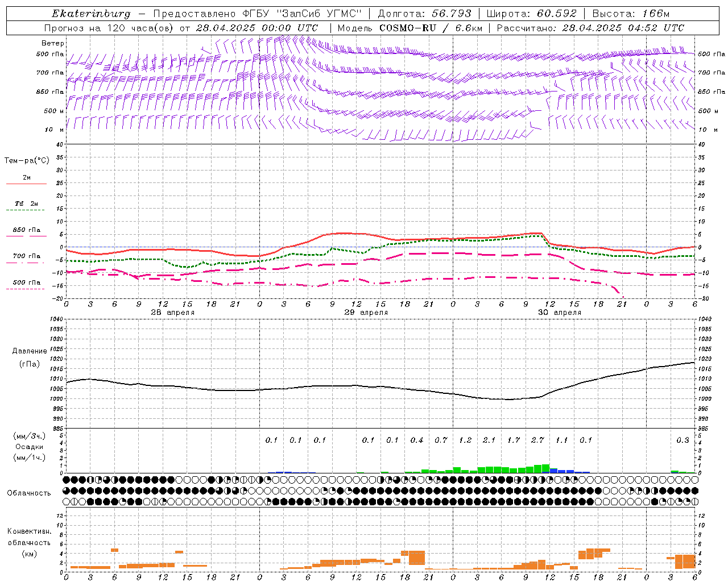The width and height of the screenshot is (728, 582).
Task: Select the latitude text 'Широта: 60.592'
Action: point(531,14)
